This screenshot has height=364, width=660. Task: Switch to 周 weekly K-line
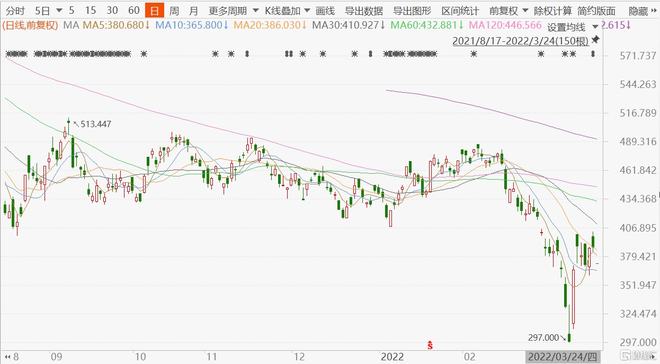tap(174, 11)
